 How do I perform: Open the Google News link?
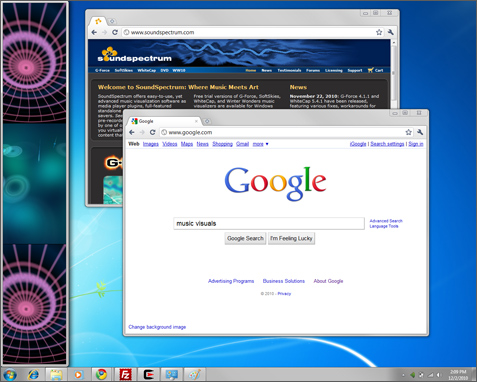(202, 144)
